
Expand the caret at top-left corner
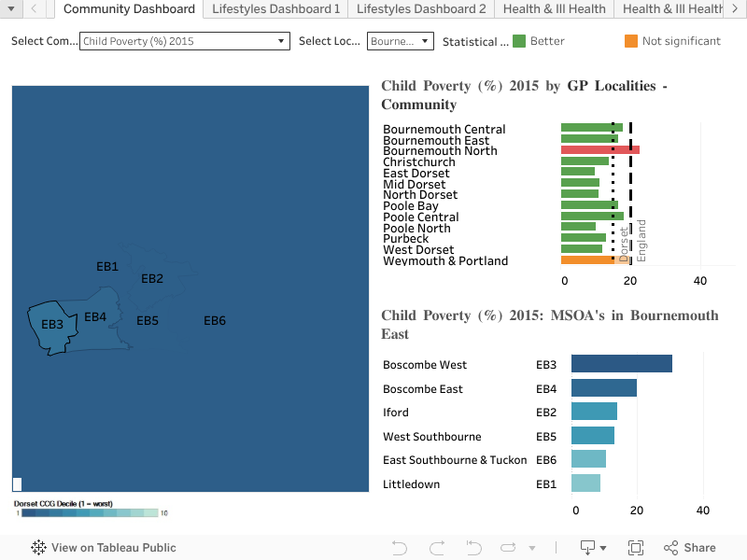(10, 9)
